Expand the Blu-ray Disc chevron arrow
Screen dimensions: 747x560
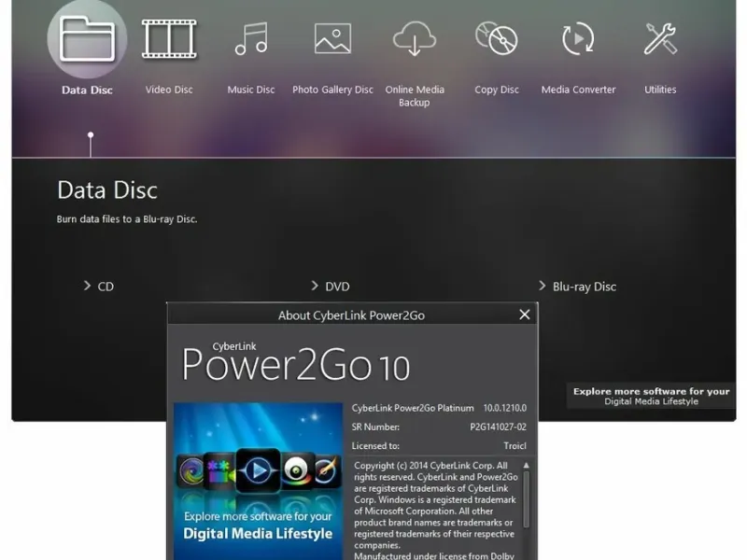[543, 286]
